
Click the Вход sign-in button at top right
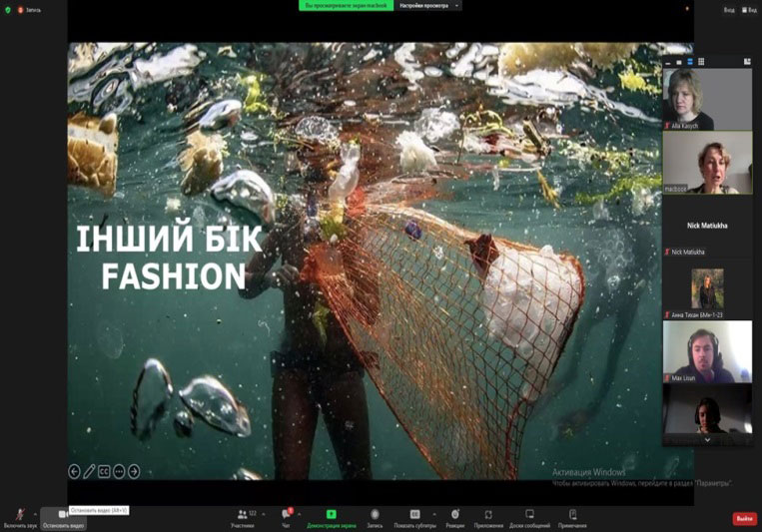click(729, 10)
